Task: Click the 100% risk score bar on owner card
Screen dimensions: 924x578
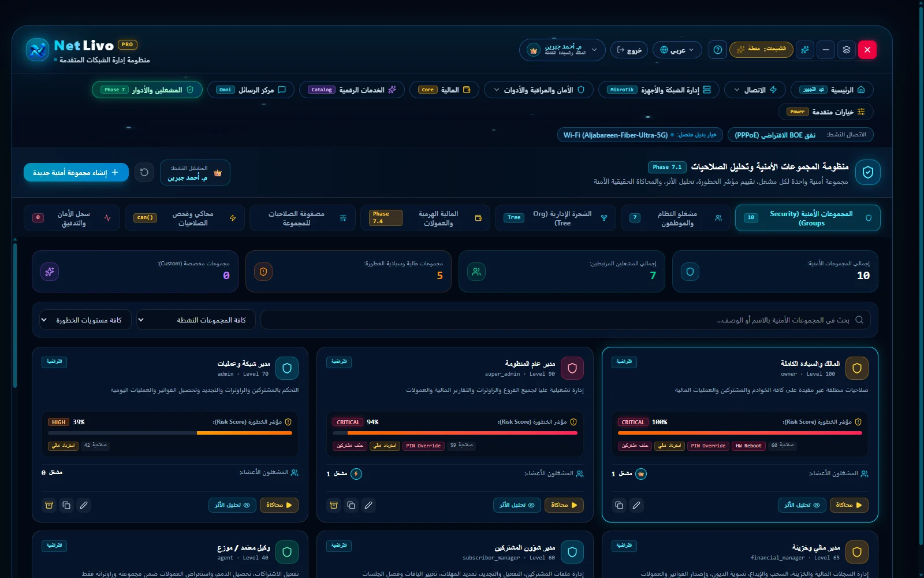Action: 740,433
